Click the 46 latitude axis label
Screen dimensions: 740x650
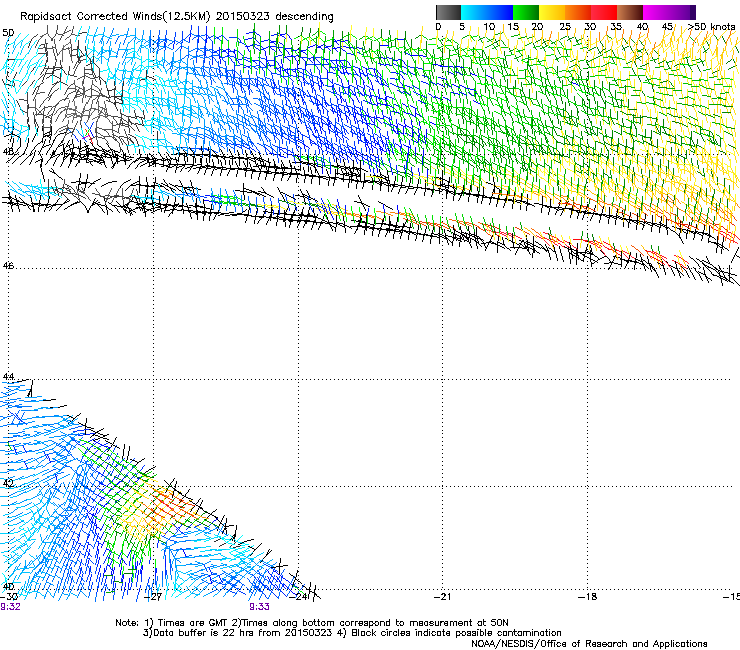pos(8,266)
